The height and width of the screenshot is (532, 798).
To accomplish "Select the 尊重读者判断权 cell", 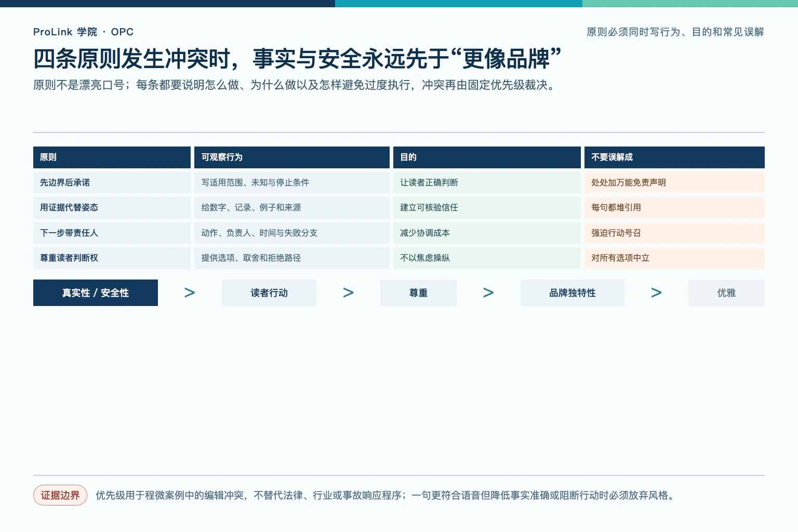I will (112, 258).
